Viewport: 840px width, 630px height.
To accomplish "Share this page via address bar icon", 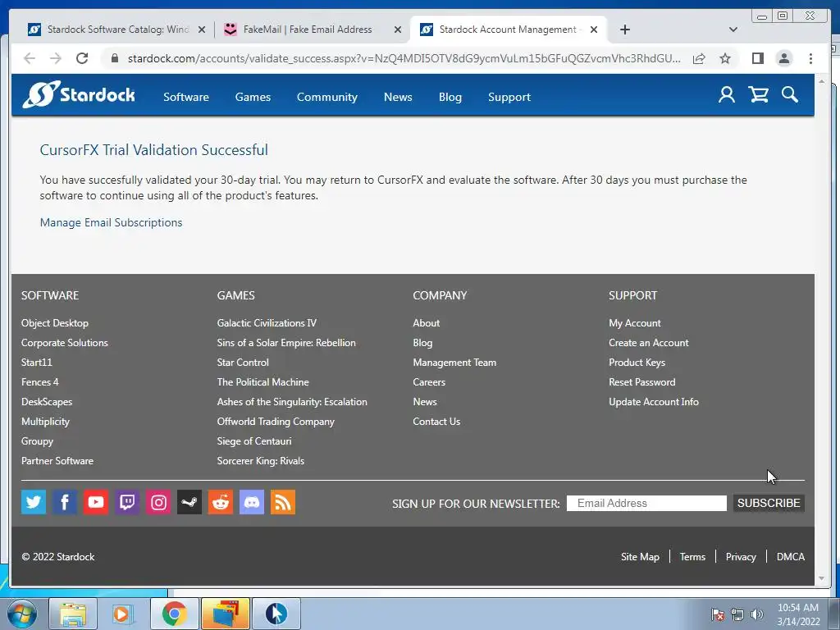I will click(x=699, y=58).
